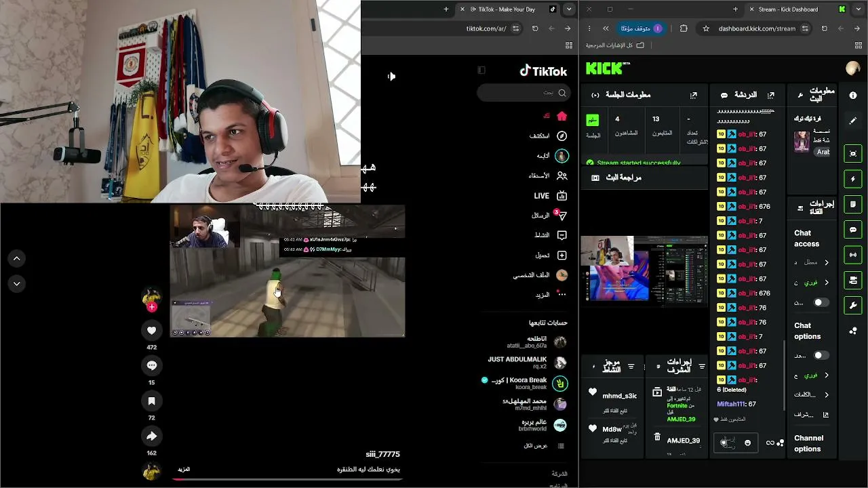Pop out the session info panel

click(693, 96)
